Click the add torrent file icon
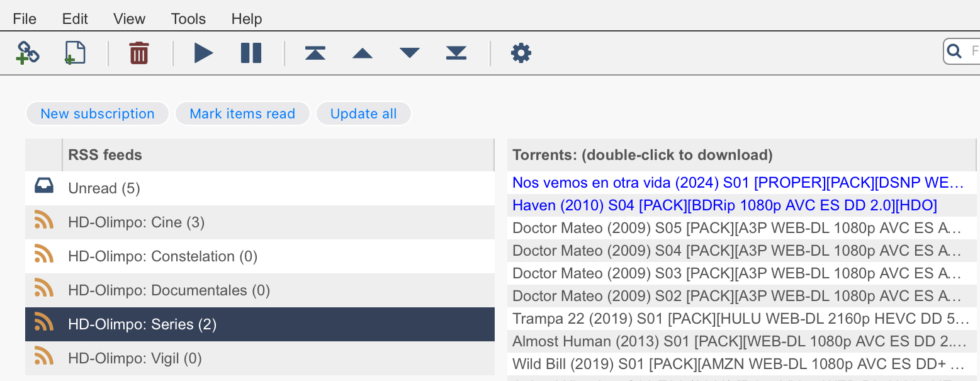The image size is (980, 381). pos(75,53)
